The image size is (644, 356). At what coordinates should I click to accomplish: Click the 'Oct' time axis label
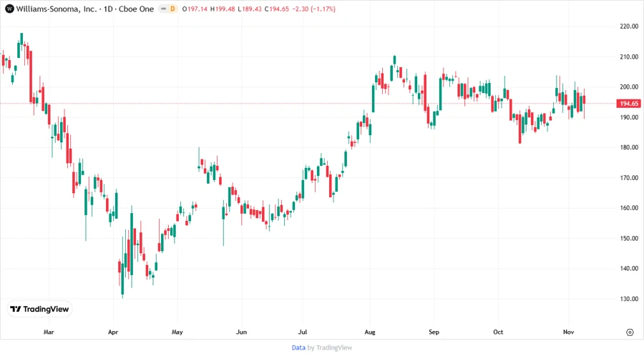[498, 332]
